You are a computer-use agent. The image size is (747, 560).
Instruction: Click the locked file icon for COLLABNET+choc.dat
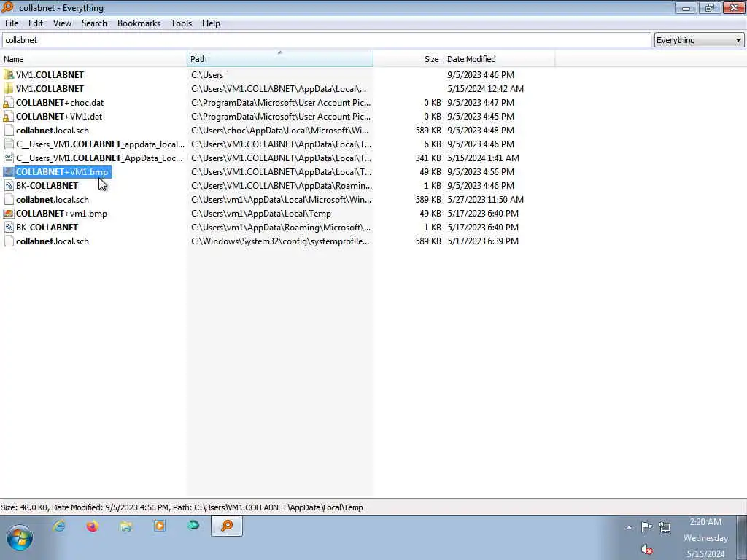pyautogui.click(x=9, y=102)
